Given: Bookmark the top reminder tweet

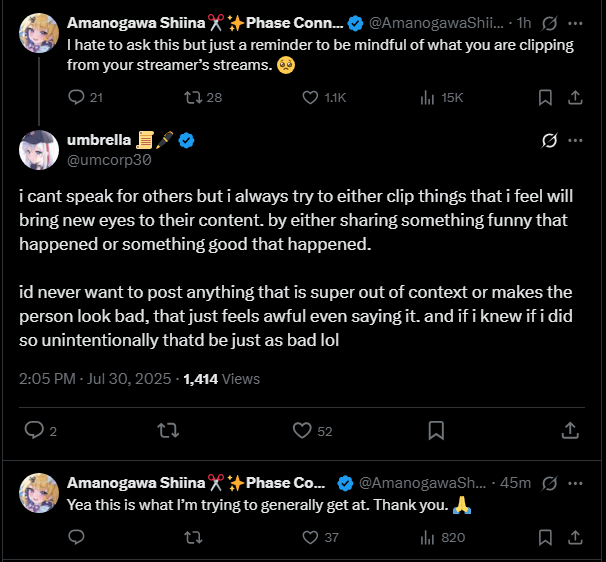Looking at the screenshot, I should coord(545,97).
